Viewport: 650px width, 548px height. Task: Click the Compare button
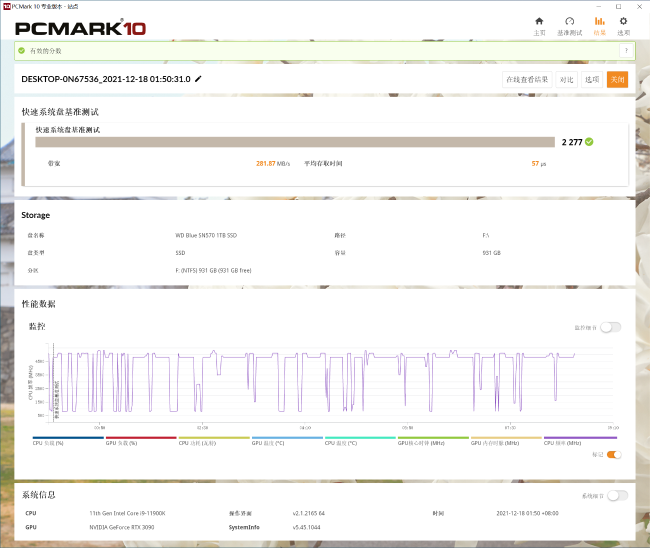tap(566, 80)
